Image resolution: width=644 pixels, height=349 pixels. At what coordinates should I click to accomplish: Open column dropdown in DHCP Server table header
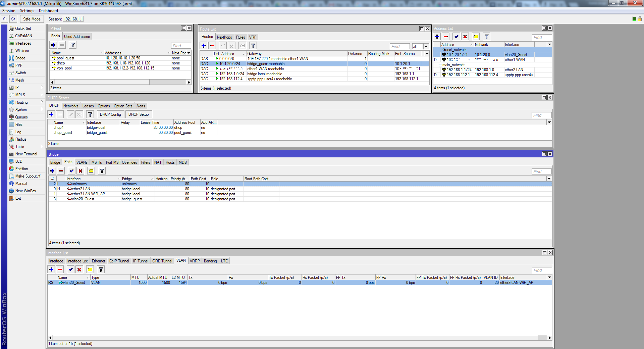click(549, 122)
